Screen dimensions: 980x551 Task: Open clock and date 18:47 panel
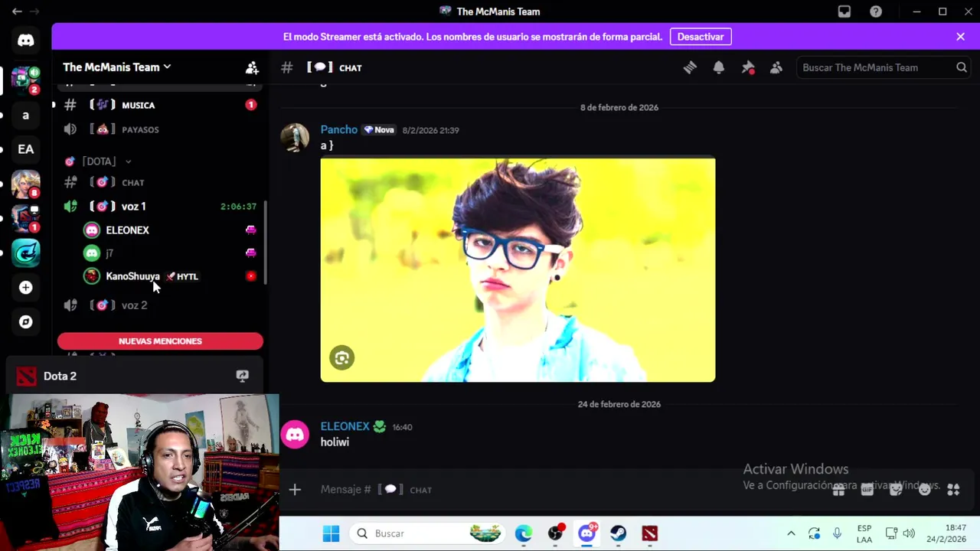pos(946,533)
